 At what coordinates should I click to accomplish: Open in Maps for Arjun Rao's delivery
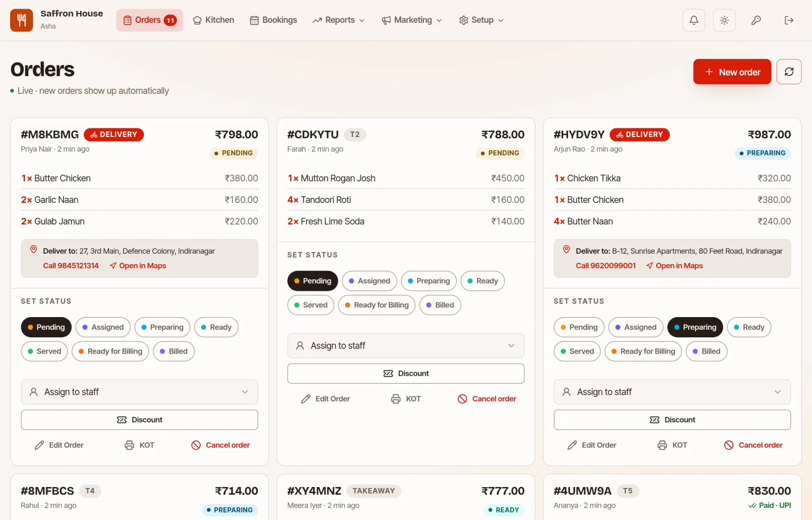tap(674, 265)
